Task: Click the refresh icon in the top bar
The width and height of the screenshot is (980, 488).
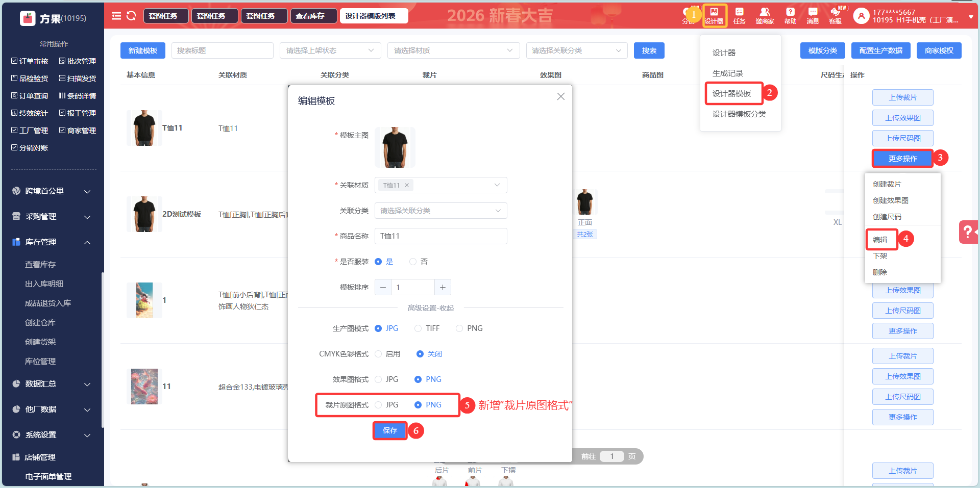Action: coord(131,16)
